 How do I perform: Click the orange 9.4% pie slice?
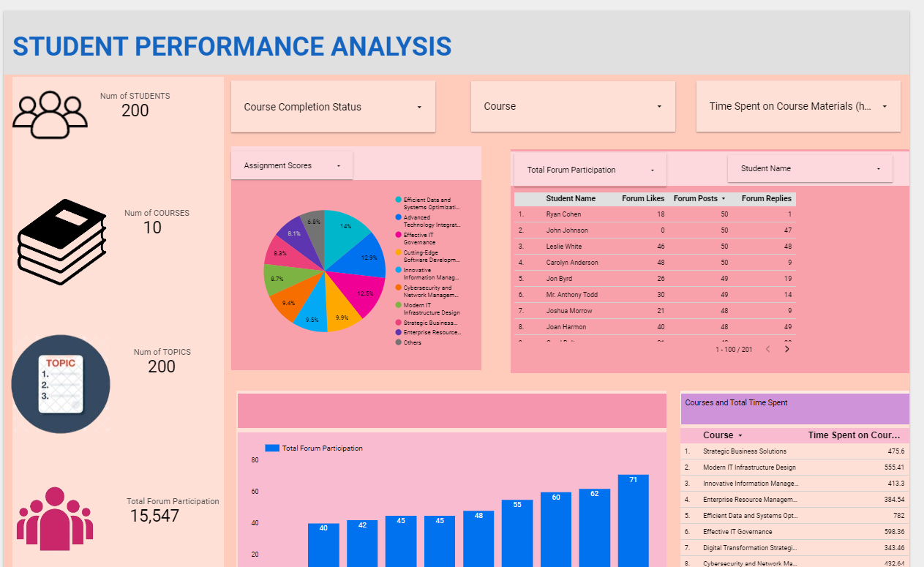(294, 298)
